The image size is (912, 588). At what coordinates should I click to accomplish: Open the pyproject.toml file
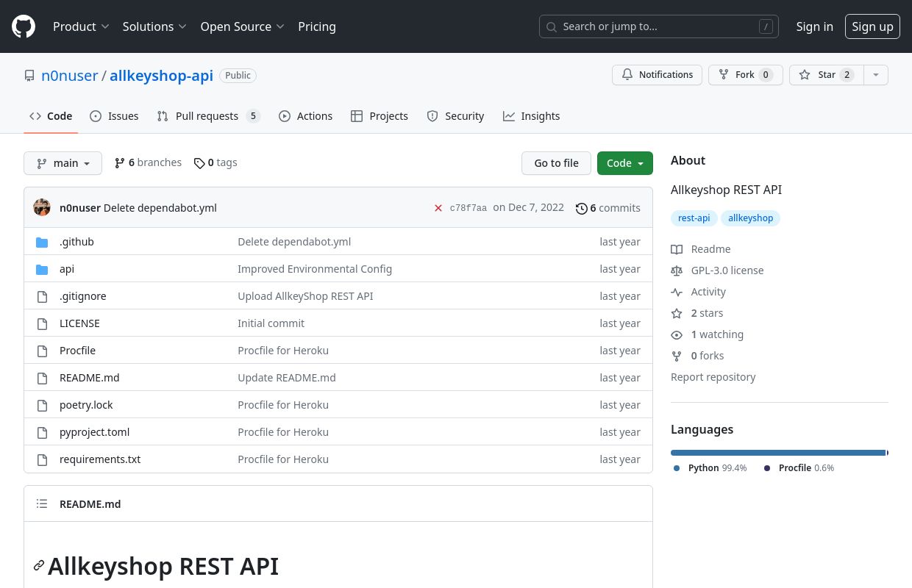coord(94,432)
